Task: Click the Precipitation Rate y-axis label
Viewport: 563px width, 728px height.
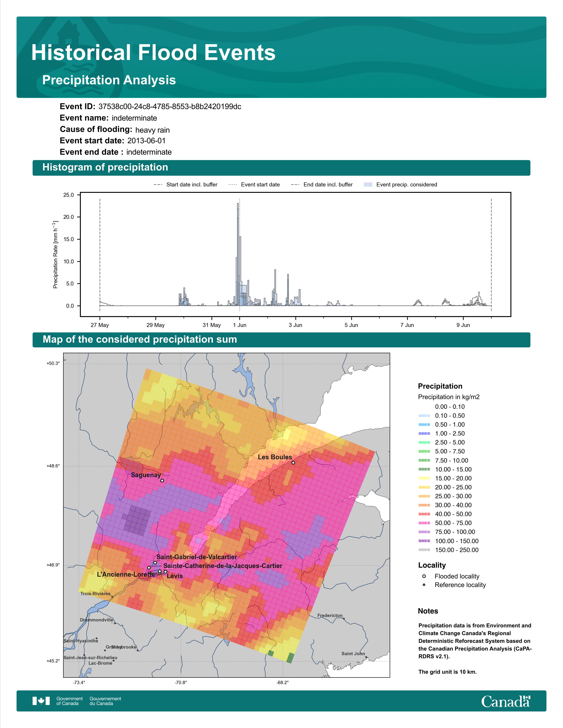Action: point(55,254)
